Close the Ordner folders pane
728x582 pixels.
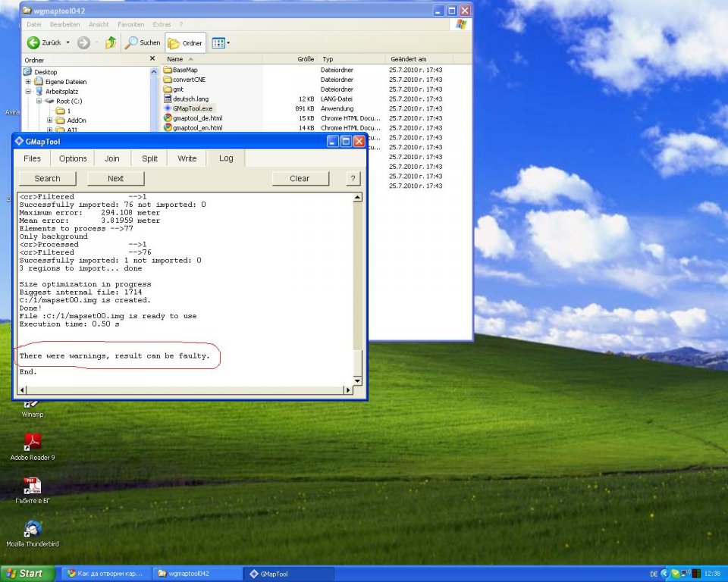152,59
